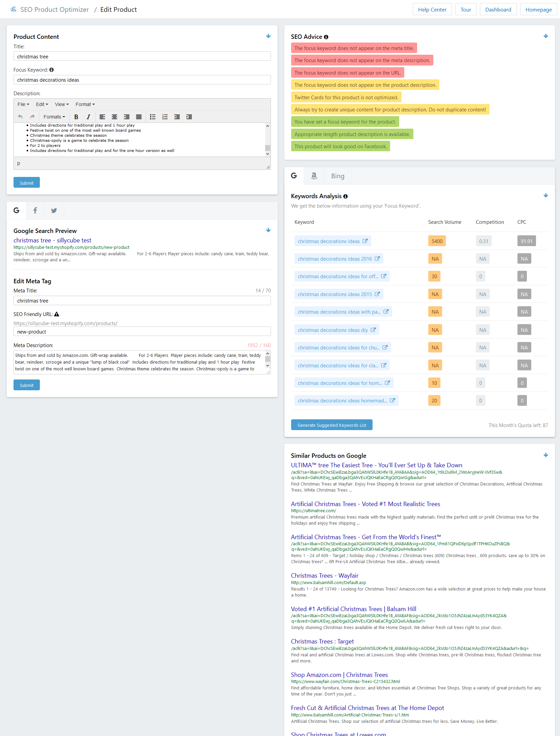Click the product Title input field
560x736 pixels.
(142, 56)
